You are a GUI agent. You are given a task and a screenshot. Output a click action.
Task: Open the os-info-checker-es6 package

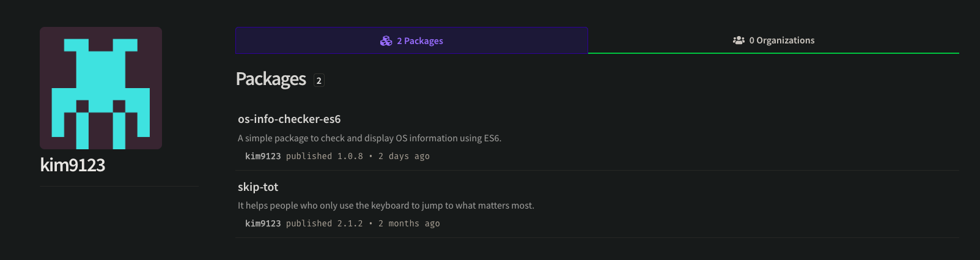point(289,119)
